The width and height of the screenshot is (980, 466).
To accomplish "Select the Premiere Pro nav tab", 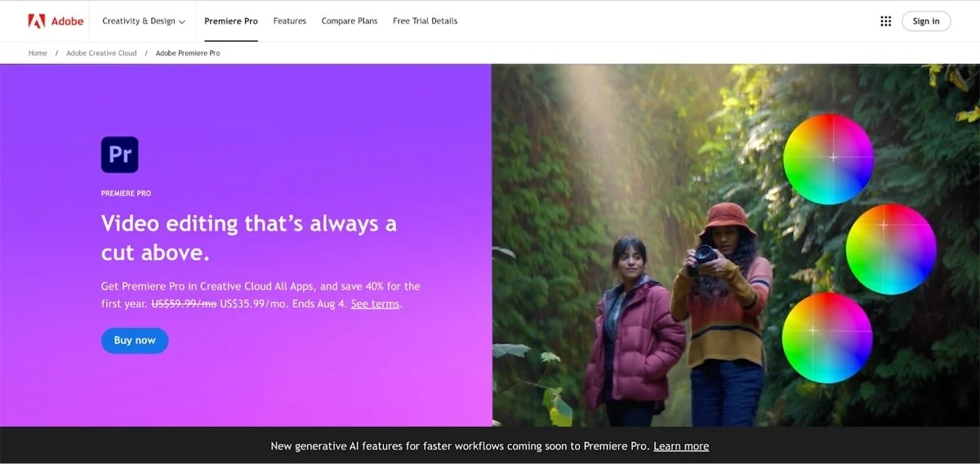I will [x=231, y=21].
